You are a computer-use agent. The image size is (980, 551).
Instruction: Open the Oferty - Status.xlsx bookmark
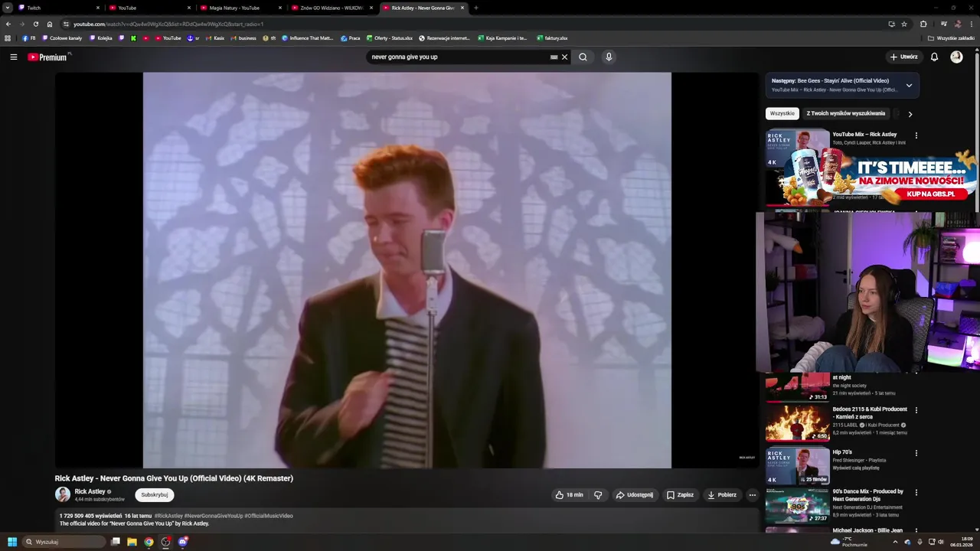[x=390, y=37]
